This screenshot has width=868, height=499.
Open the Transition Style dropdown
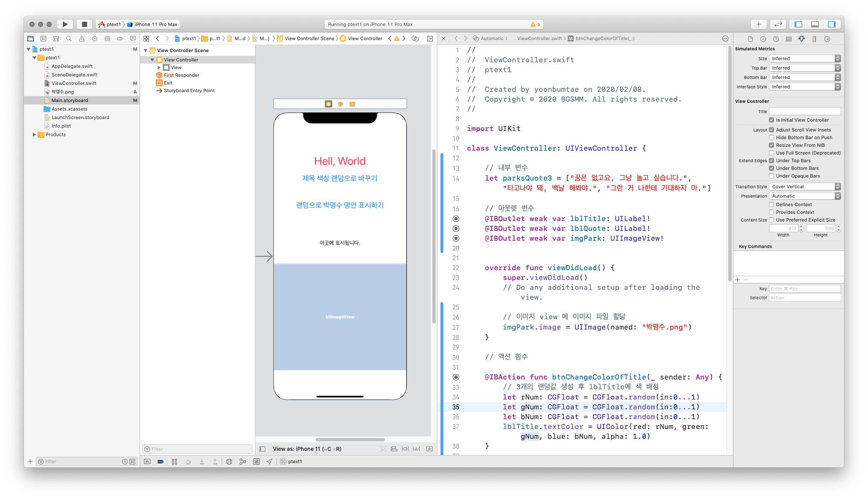coord(805,187)
